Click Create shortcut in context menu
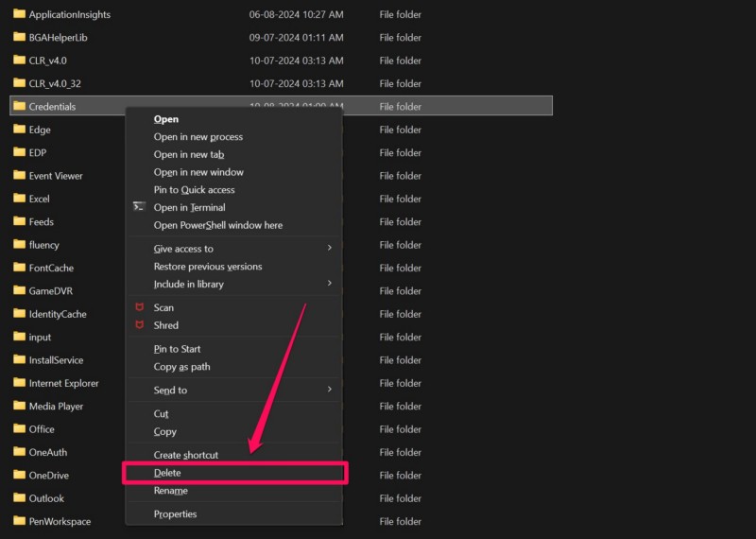Screen dimensions: 756x539 (x=185, y=455)
